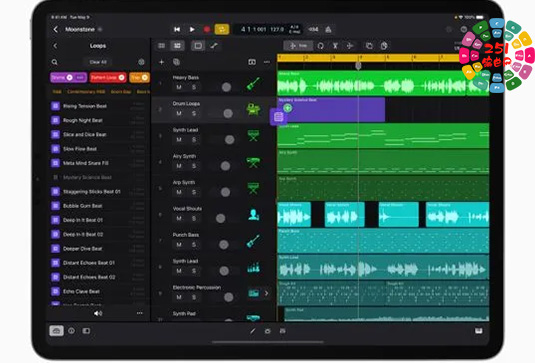Mute the Heavy Bass track
This screenshot has height=363, width=535.
179,87
